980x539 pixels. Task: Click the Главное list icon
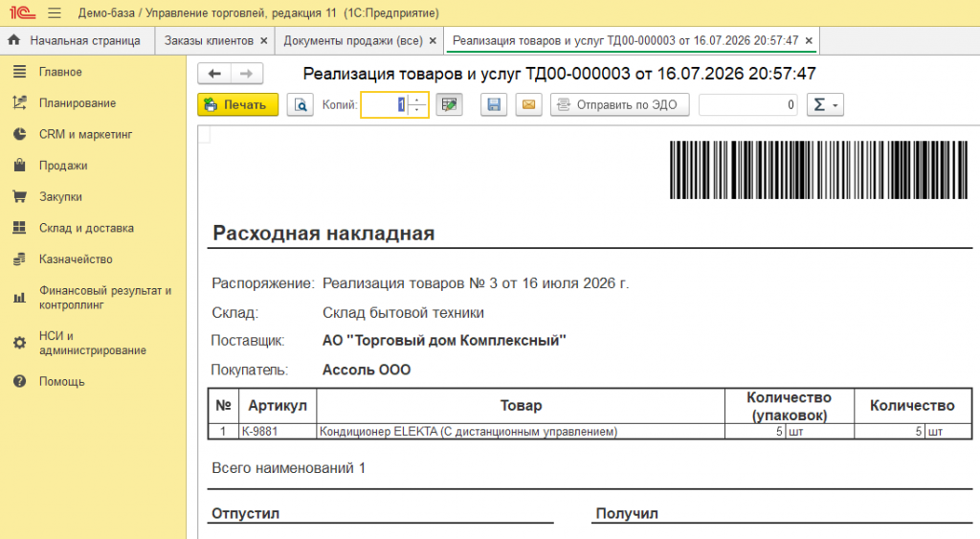coord(20,72)
